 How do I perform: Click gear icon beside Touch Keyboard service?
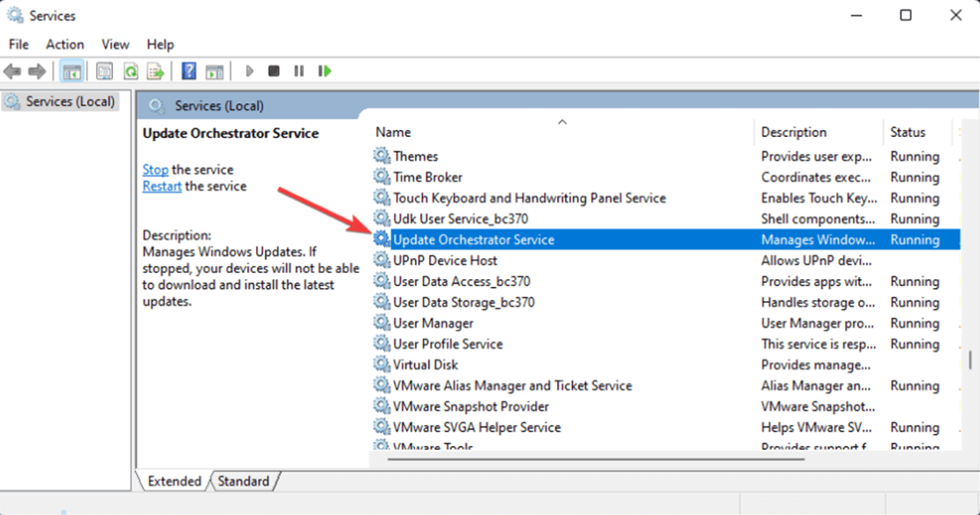(x=382, y=198)
